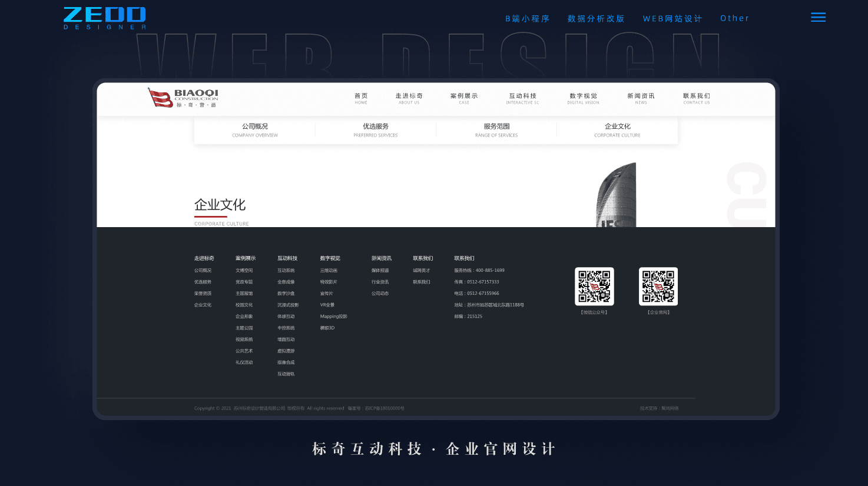This screenshot has height=486, width=868.
Task: Switch to 公司概况 COMPANY OVERVIEW tab
Action: click(x=255, y=130)
